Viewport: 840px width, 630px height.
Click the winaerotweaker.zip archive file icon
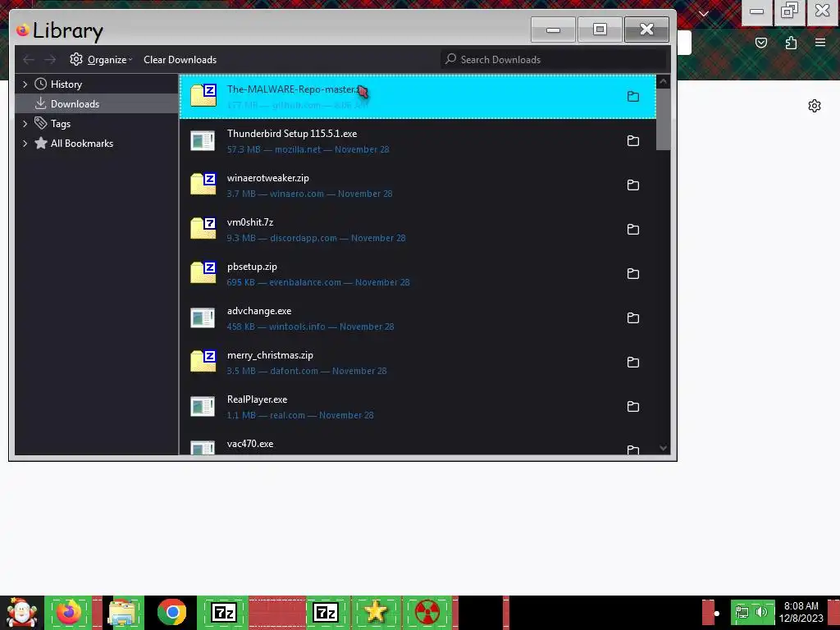pyautogui.click(x=203, y=184)
